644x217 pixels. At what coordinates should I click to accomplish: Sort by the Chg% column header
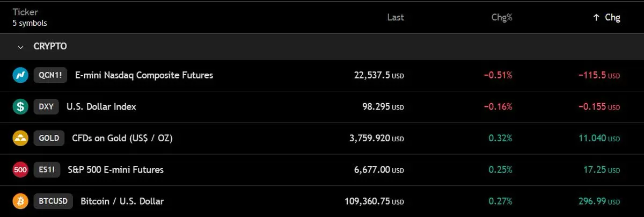pos(502,17)
